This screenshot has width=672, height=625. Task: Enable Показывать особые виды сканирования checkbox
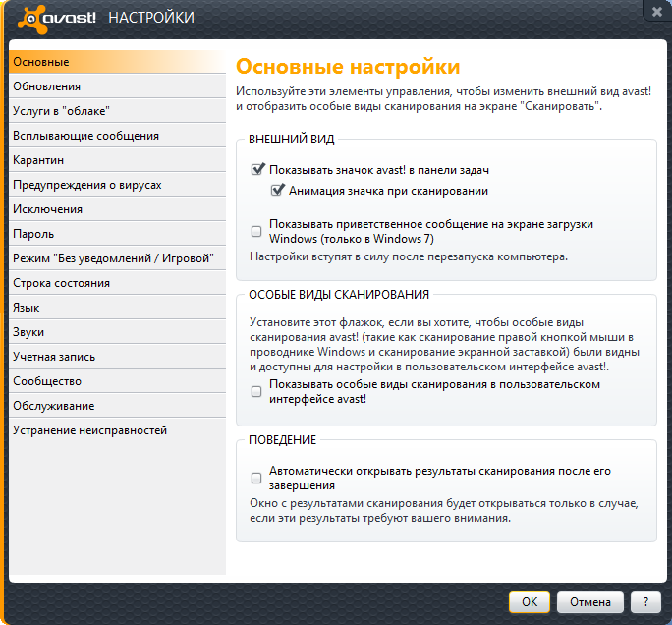point(256,391)
